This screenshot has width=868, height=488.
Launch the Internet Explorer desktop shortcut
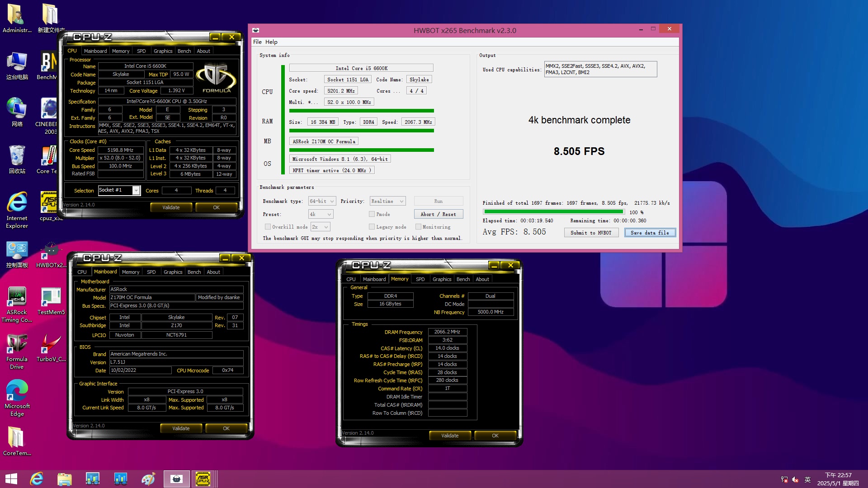point(17,210)
